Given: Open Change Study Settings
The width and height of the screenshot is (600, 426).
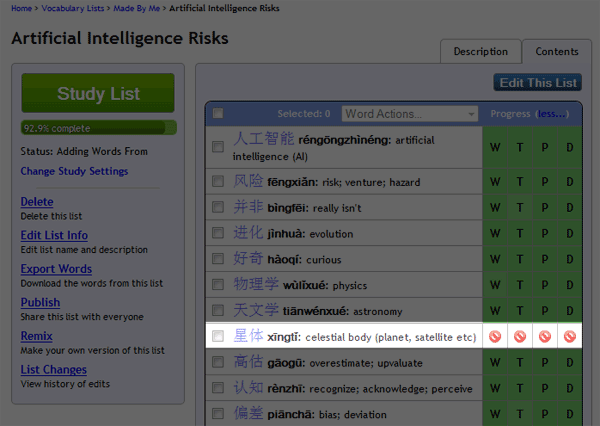Looking at the screenshot, I should 74,171.
